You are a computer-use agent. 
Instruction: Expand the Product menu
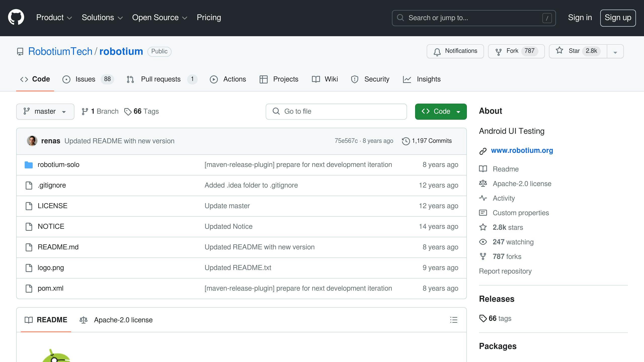54,18
